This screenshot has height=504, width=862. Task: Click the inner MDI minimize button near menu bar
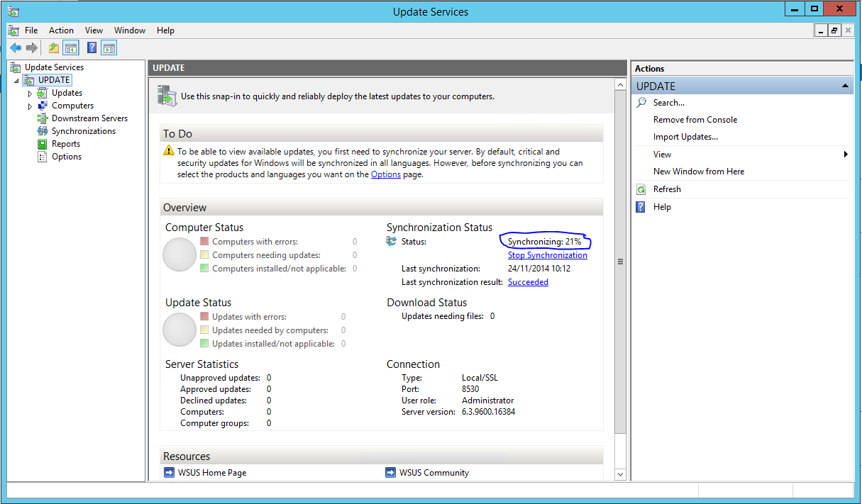pos(821,30)
